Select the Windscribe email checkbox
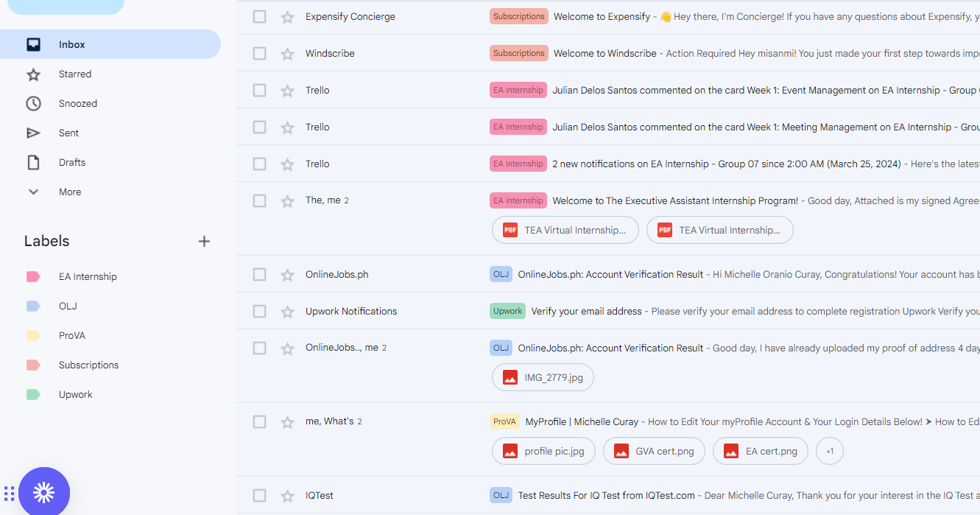 [x=259, y=53]
